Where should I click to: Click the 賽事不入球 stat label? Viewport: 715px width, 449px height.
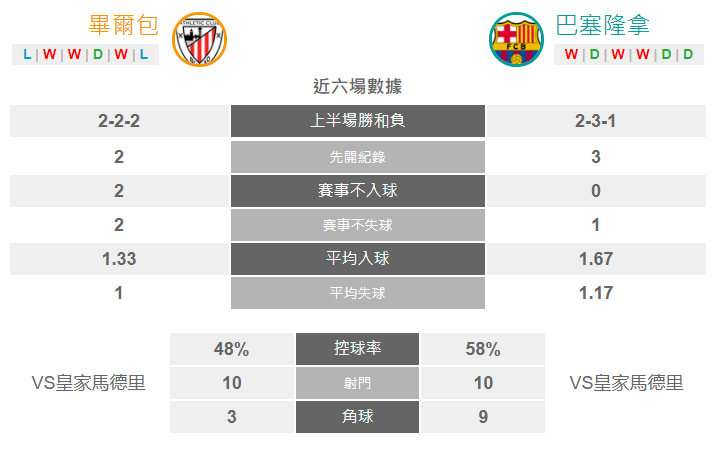[x=358, y=191]
